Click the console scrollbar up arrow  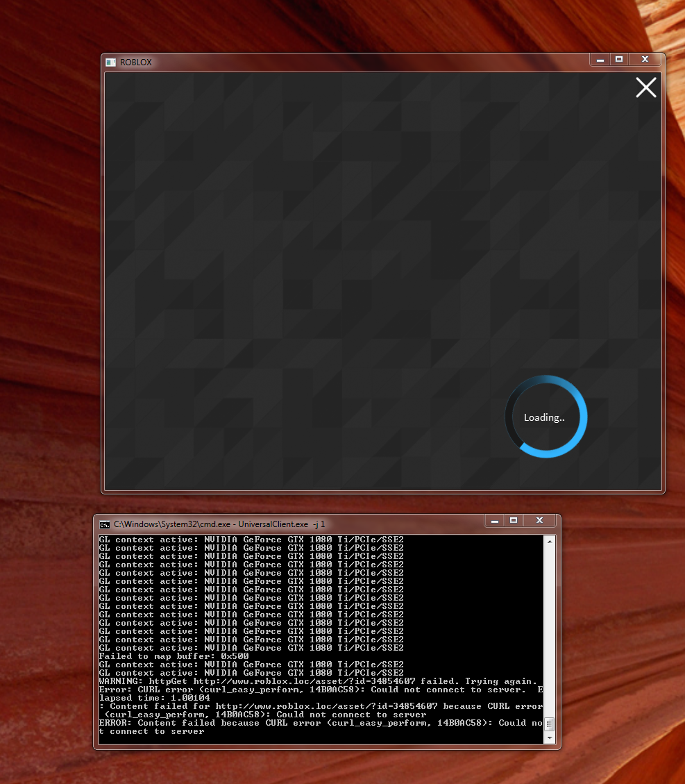pyautogui.click(x=549, y=542)
